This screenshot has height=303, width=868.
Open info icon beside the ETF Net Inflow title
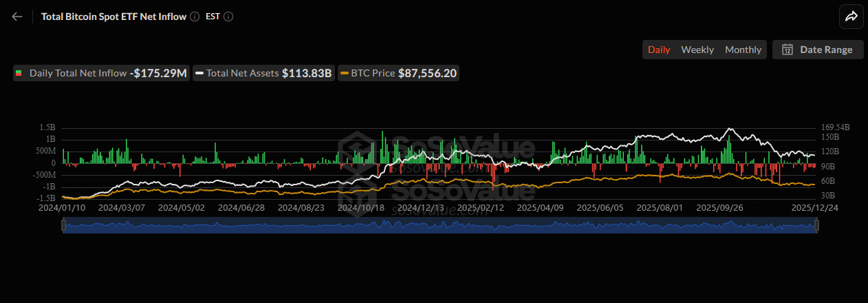coord(195,17)
